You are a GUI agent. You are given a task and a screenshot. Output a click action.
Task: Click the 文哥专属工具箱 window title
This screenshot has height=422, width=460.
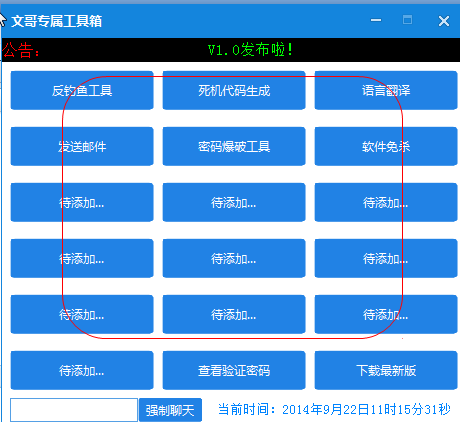pyautogui.click(x=56, y=21)
